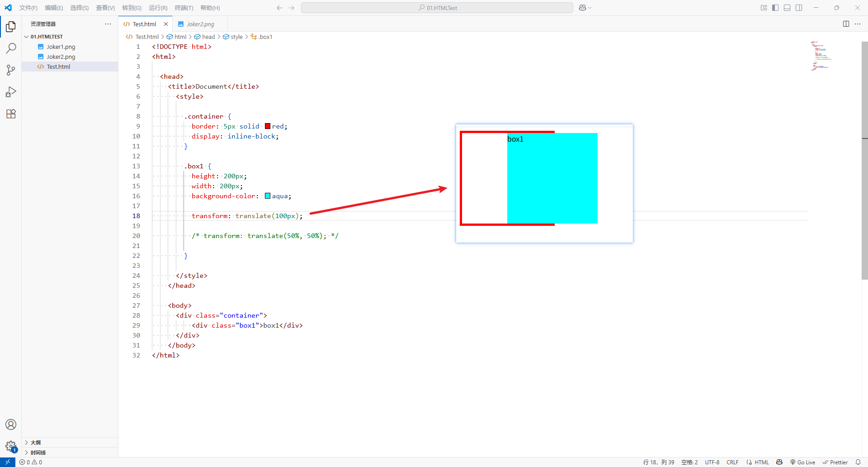Open the 选择(S) menu
This screenshot has width=868, height=467.
click(x=79, y=8)
